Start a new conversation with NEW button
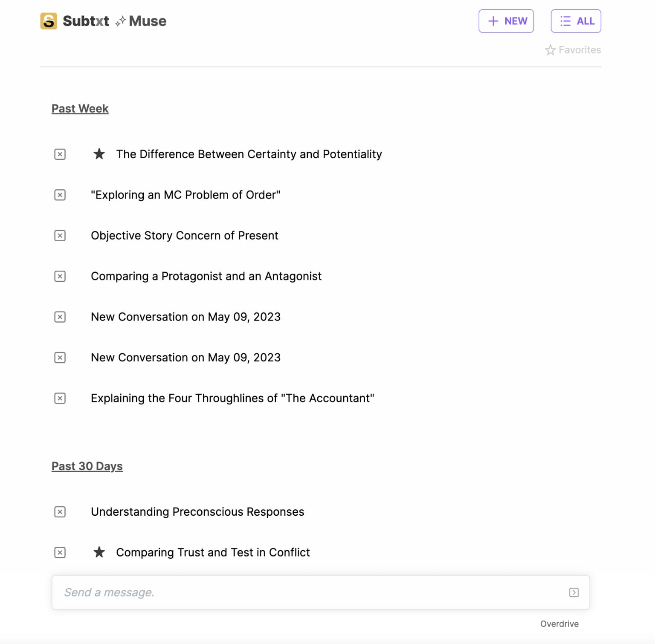Screen dimensions: 655x644 tap(506, 21)
